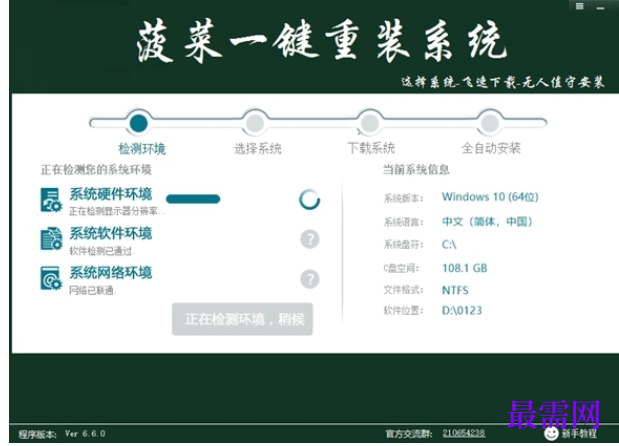Click the 正在检测显示器分辨率 status text
This screenshot has height=446, width=619.
click(116, 211)
